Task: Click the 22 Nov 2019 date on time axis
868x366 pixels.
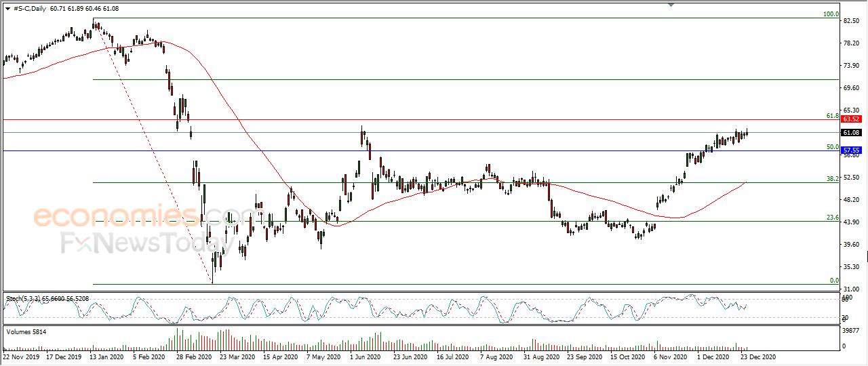Action: [22, 356]
